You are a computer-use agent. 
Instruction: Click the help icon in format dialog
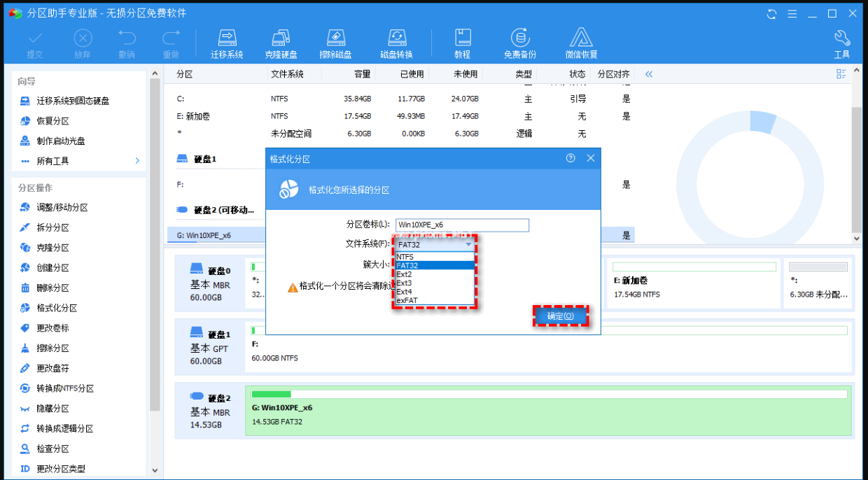click(570, 159)
